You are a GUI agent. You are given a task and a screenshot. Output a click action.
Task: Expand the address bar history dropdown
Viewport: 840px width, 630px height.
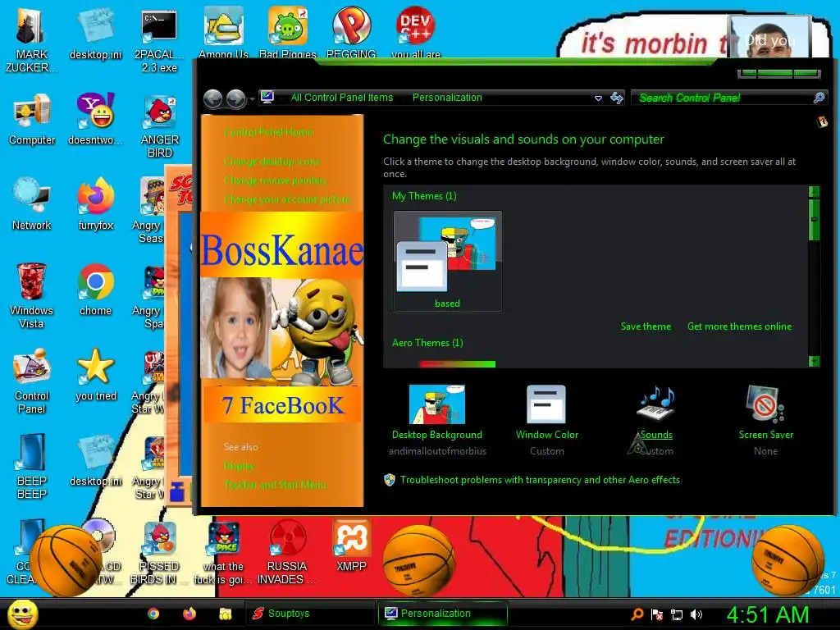click(x=598, y=98)
